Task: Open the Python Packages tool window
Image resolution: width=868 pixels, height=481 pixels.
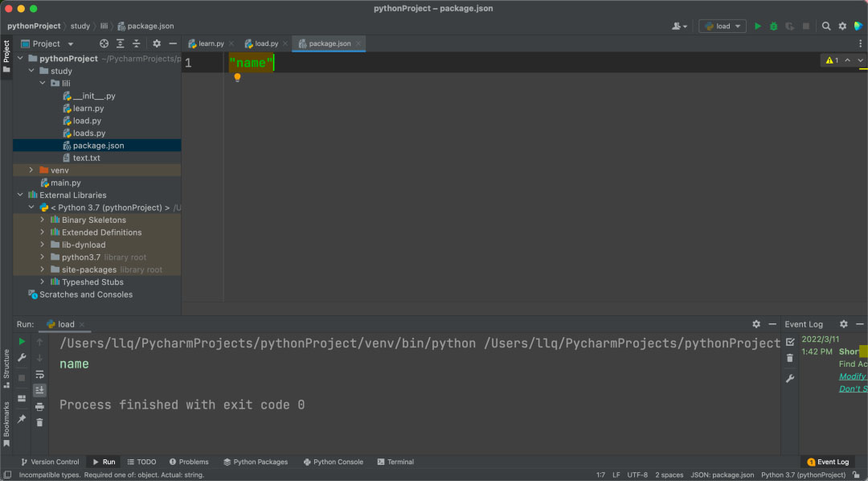Action: tap(256, 462)
